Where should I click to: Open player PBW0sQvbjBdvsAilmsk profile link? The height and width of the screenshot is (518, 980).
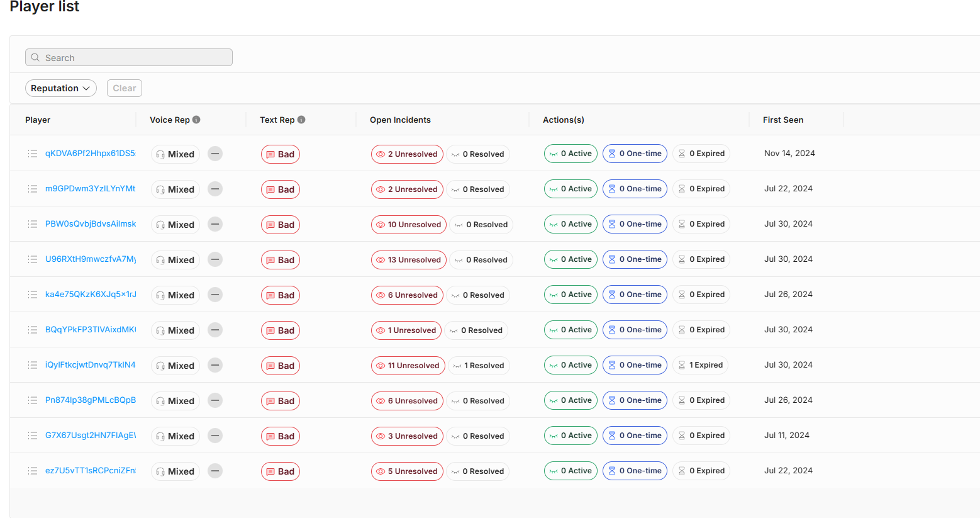[91, 224]
